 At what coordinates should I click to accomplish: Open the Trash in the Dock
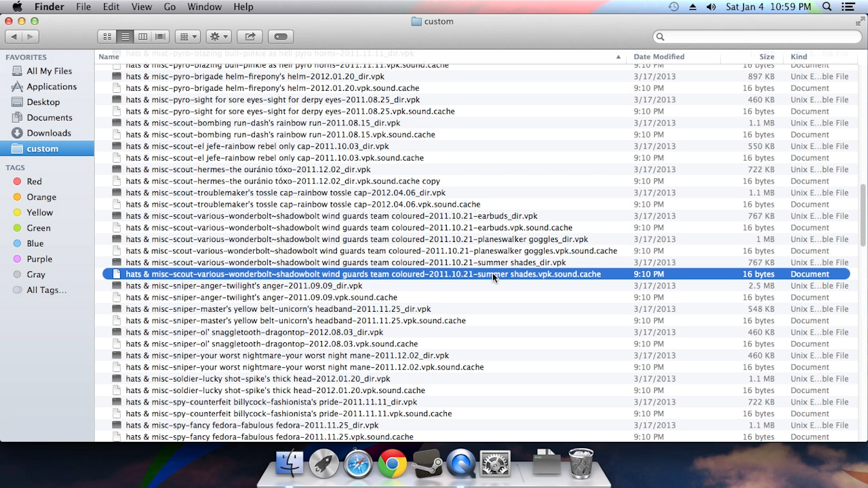[x=580, y=464]
